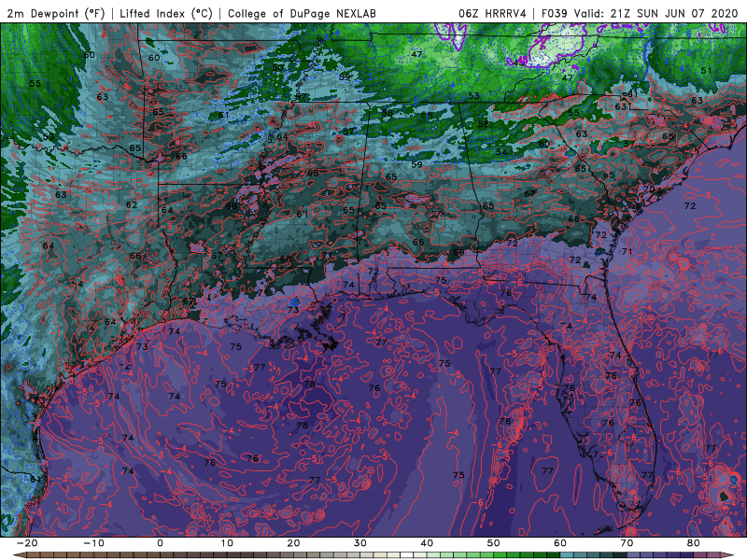Click the 60 label on the color scale
This screenshot has width=747, height=560.
(x=560, y=543)
